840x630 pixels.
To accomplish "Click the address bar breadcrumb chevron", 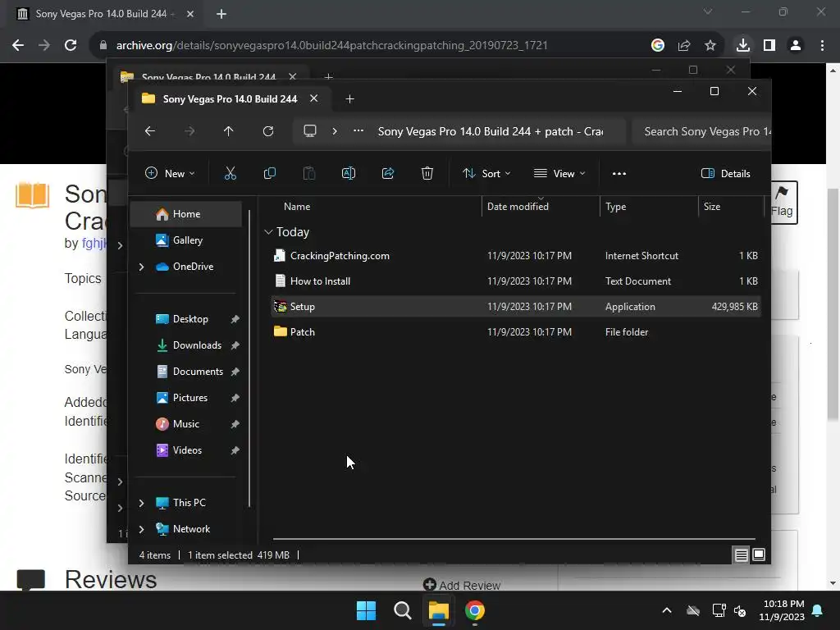I will coord(335,130).
